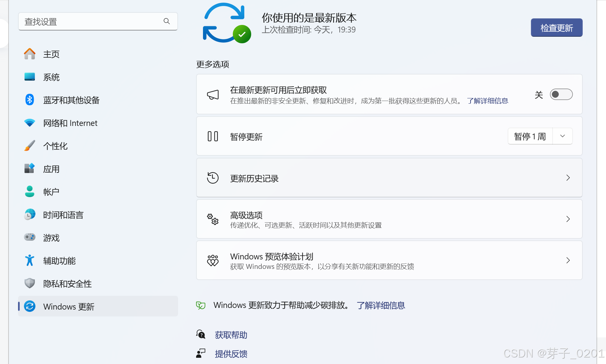The height and width of the screenshot is (364, 606).
Task: Go to 系统 settings section
Action: coord(98,77)
